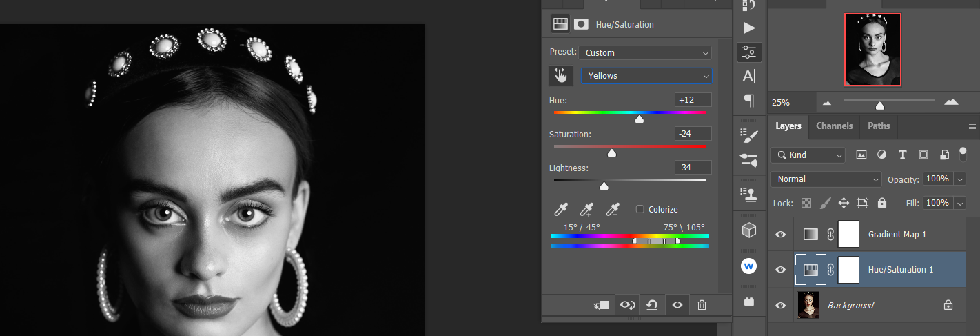Select the Add to Sample eyedropper
This screenshot has width=980, height=336.
click(587, 209)
